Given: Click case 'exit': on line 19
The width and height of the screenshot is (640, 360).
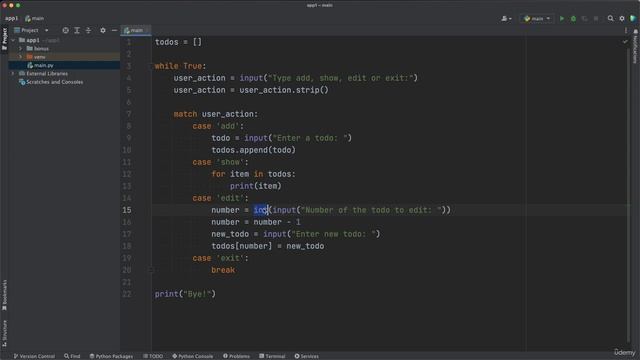Looking at the screenshot, I should click(x=220, y=258).
